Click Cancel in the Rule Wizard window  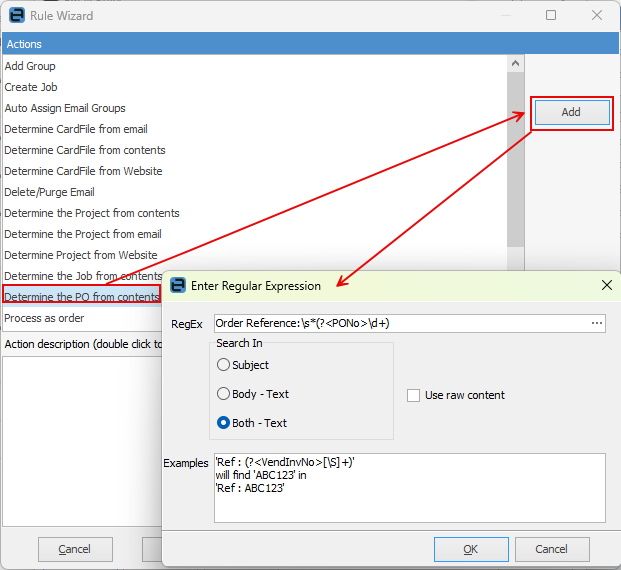(x=75, y=549)
